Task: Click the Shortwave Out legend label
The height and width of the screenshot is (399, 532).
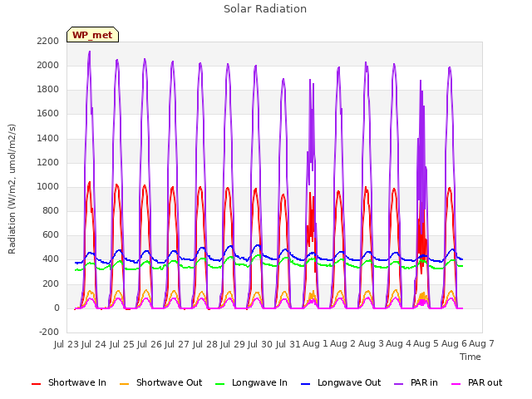Action: coord(169,382)
